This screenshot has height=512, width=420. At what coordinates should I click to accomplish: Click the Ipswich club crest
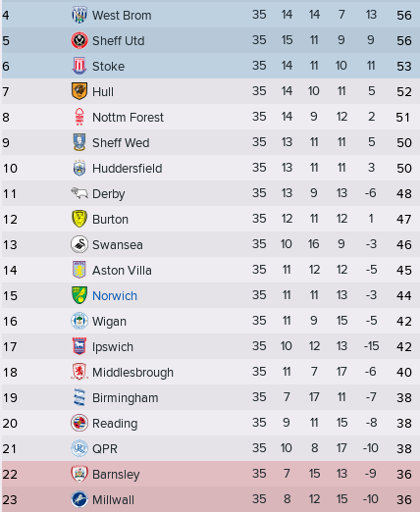(79, 346)
